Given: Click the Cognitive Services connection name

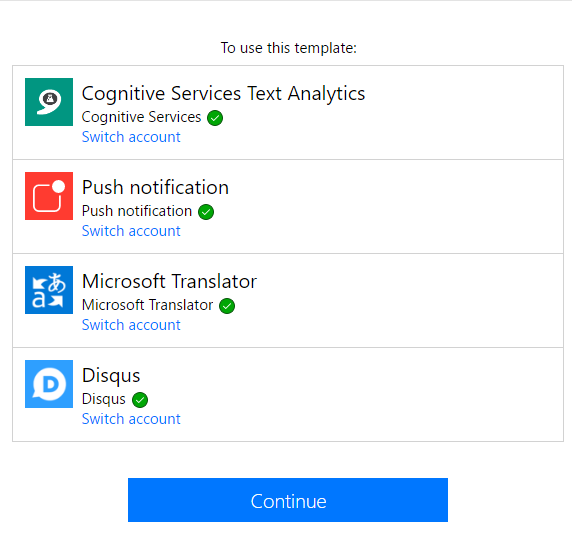Looking at the screenshot, I should (141, 117).
